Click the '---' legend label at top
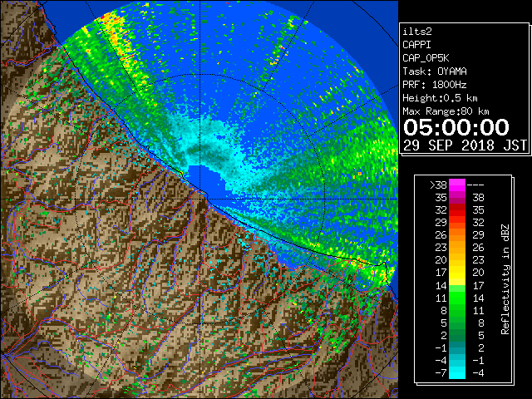This screenshot has height=399, width=532. 475,185
